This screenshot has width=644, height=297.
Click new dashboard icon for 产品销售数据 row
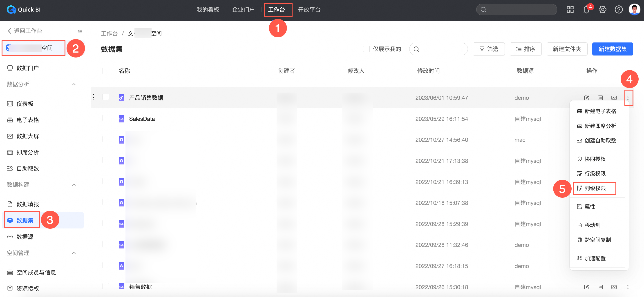(x=600, y=98)
